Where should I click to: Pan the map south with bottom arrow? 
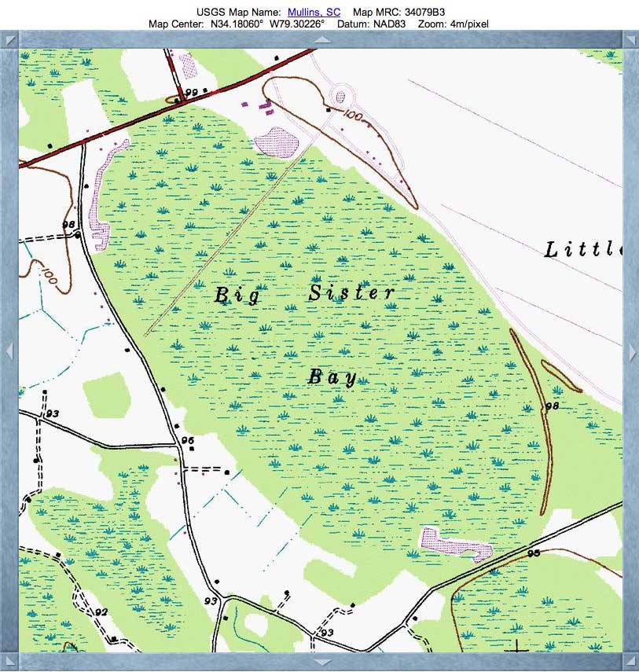[323, 663]
